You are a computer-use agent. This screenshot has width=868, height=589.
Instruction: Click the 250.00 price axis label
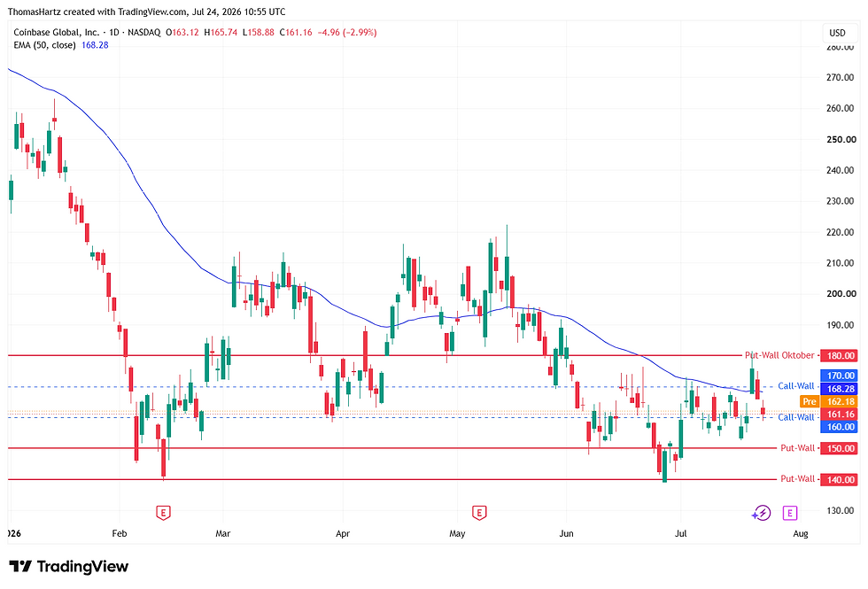[x=841, y=140]
